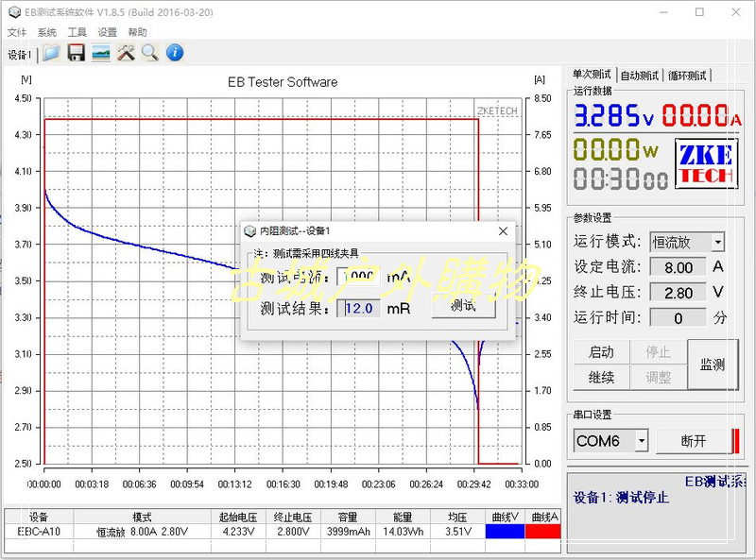Screen dimensions: 756x560
Task: Click the 启动 start button
Action: (x=601, y=352)
